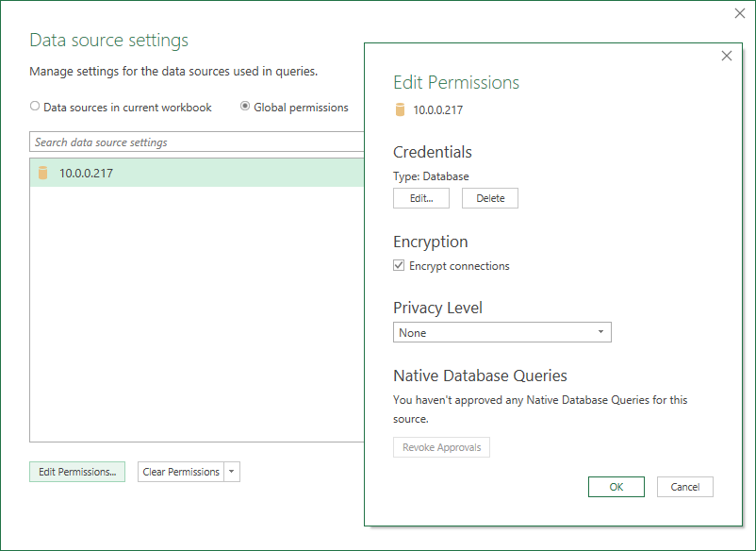
Task: Select the Global permissions radio button
Action: [x=245, y=108]
